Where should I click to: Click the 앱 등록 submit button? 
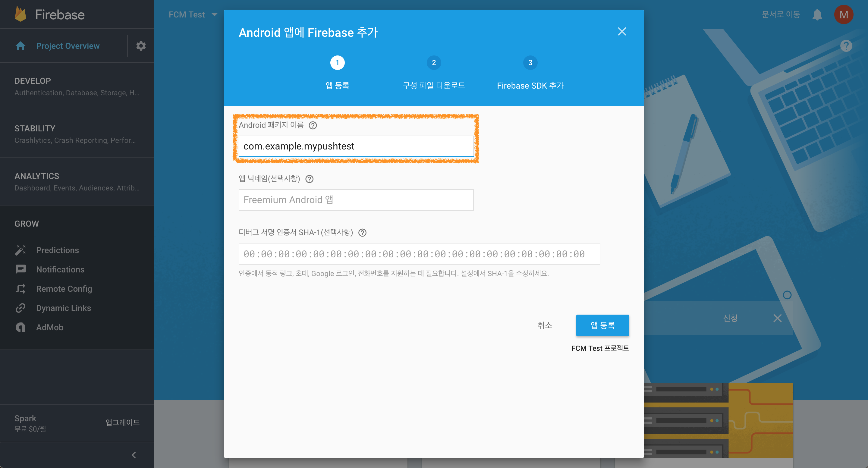[x=602, y=325]
